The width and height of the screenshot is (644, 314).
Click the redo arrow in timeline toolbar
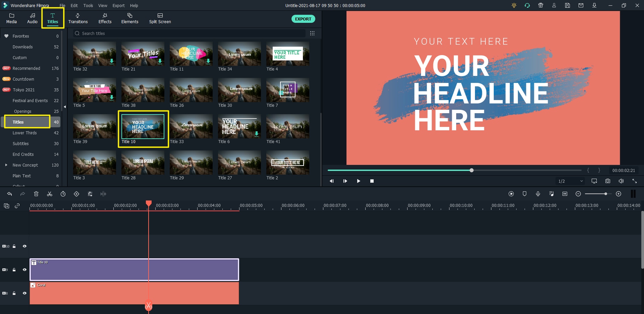tap(22, 194)
